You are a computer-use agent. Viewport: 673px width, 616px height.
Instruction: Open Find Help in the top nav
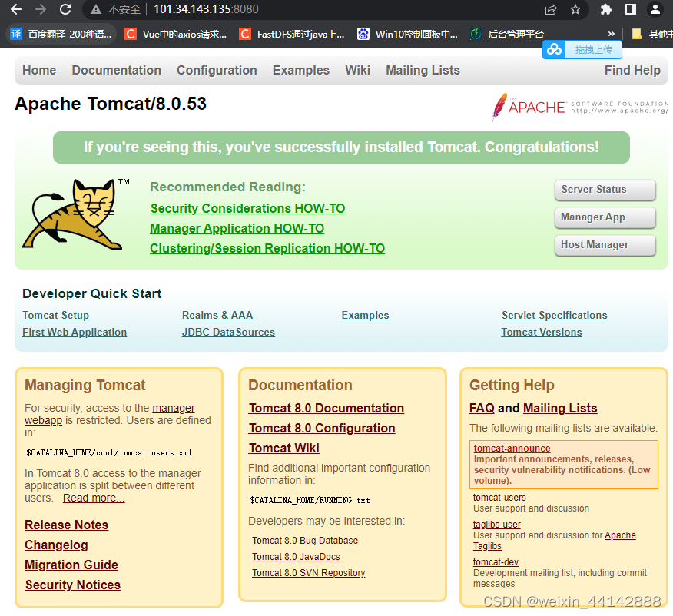(632, 71)
